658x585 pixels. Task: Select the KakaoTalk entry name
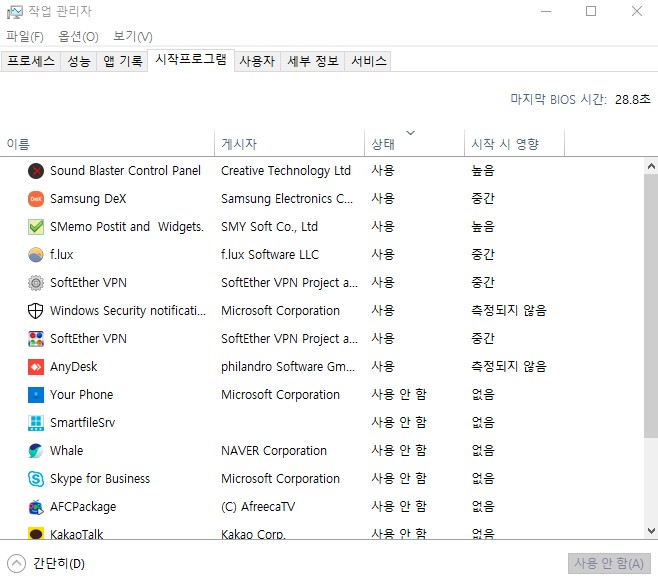pyautogui.click(x=76, y=533)
